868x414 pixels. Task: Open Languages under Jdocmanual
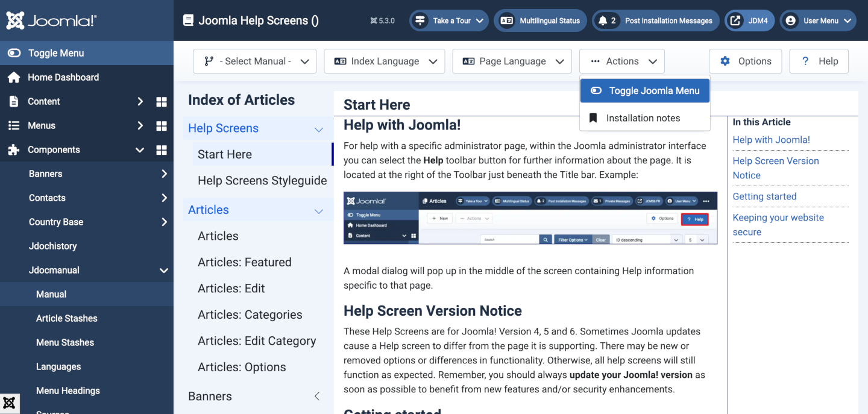click(87, 366)
